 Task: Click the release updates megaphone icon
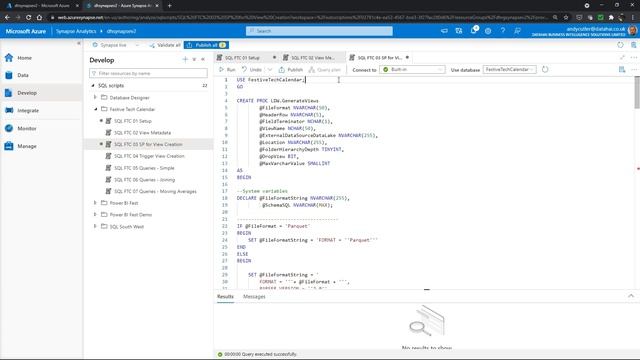[444, 31]
